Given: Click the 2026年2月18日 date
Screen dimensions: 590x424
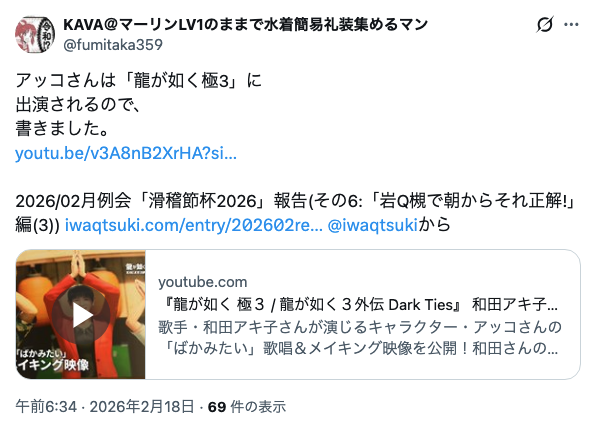Looking at the screenshot, I should 142,407.
